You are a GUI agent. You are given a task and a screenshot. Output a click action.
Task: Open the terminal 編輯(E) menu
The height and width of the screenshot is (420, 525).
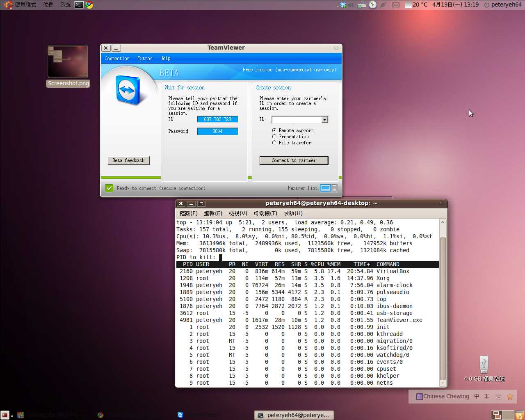point(213,213)
